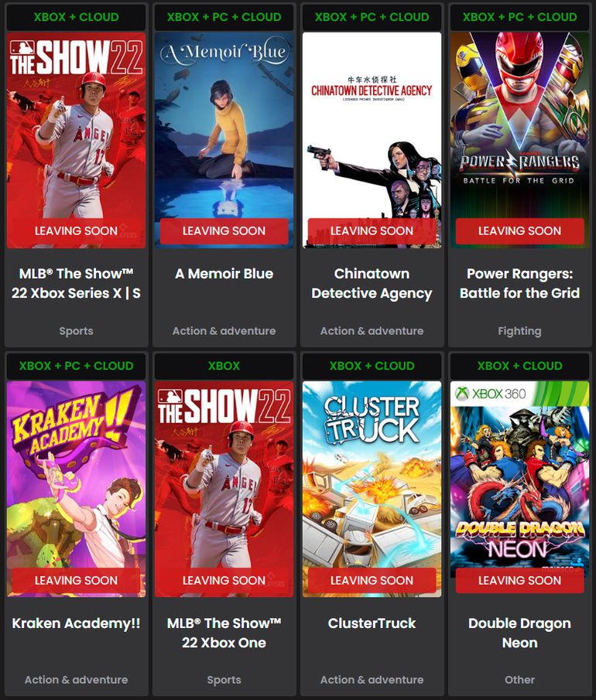Open ClusterTruck cover art

[x=372, y=489]
